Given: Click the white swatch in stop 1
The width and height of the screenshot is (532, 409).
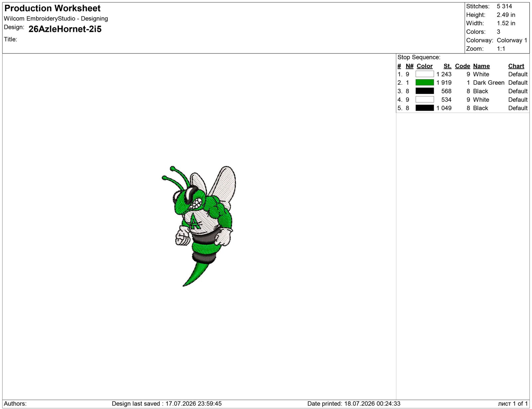Looking at the screenshot, I should [x=425, y=74].
